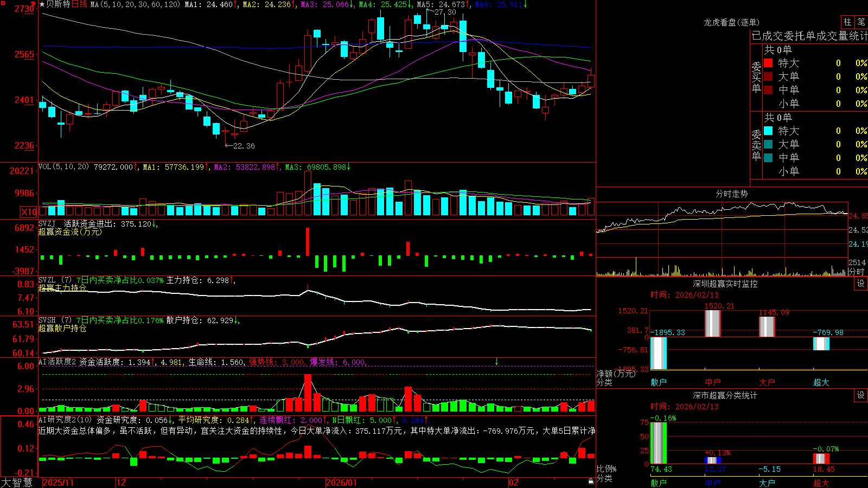The image size is (868, 488).
Task: Click the dark red 大单 buy swatch
Action: click(x=768, y=76)
